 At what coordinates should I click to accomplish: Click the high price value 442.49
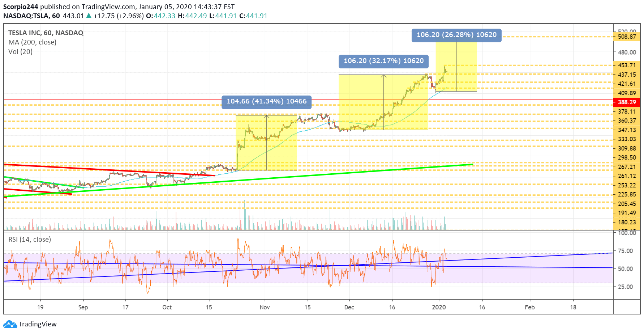click(196, 16)
